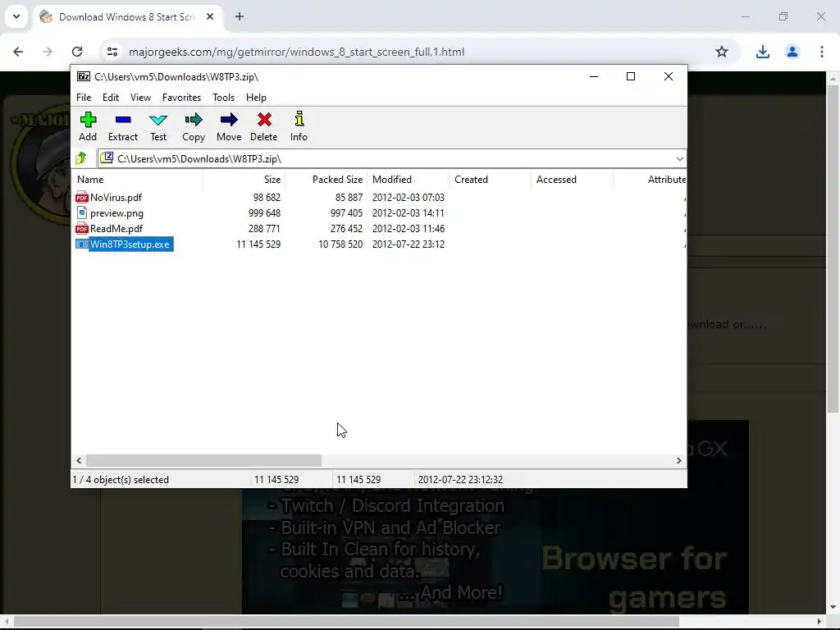This screenshot has height=630, width=840.
Task: Open the Info toolbar icon
Action: 299,119
